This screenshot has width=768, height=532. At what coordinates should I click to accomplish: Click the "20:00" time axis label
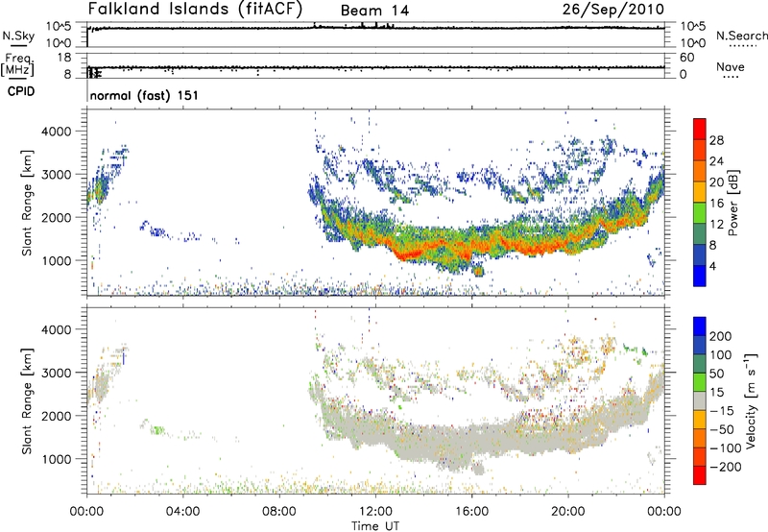click(568, 512)
